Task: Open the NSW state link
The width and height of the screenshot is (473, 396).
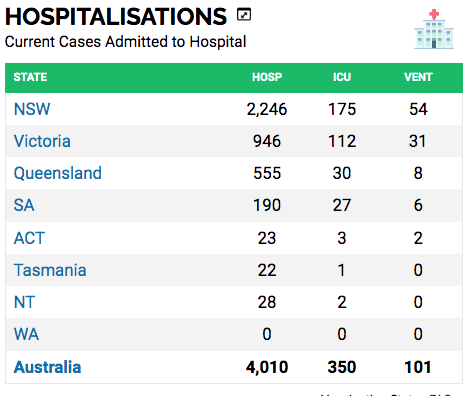Action: (32, 109)
